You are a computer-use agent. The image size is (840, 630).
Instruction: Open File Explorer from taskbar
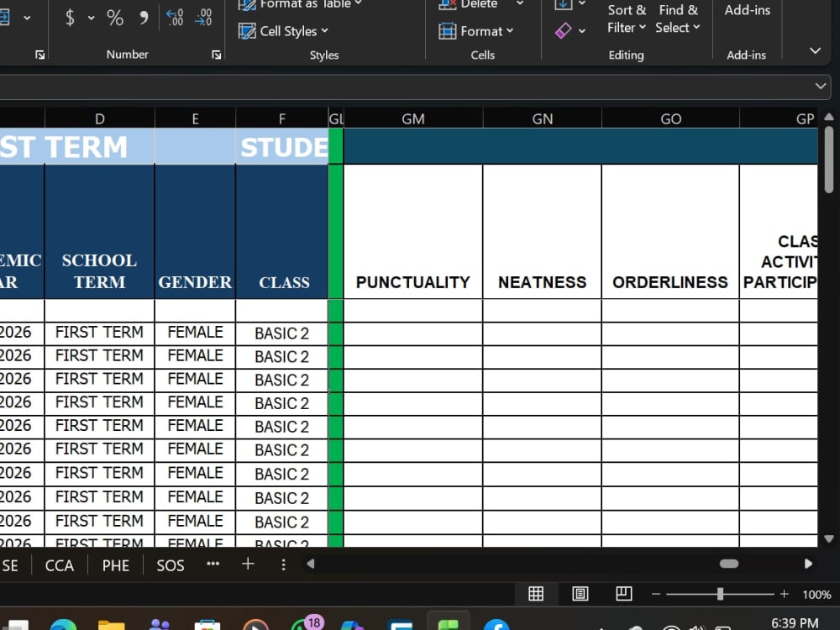pyautogui.click(x=112, y=625)
